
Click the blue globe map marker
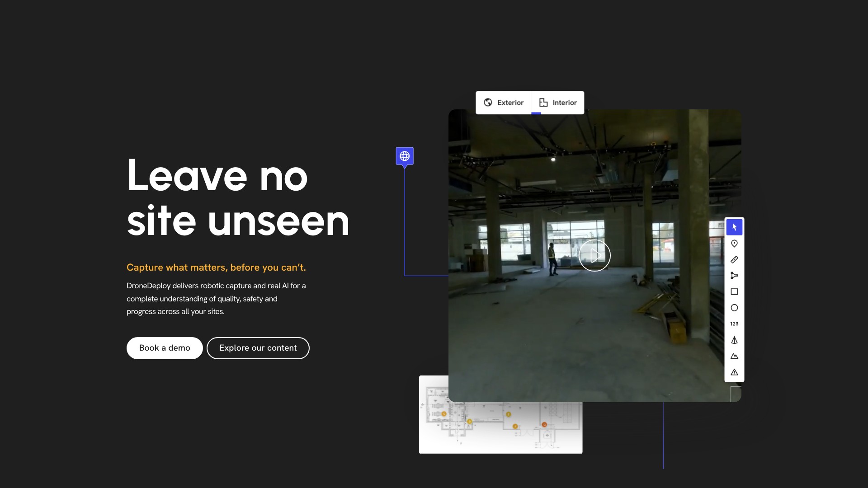pos(405,156)
